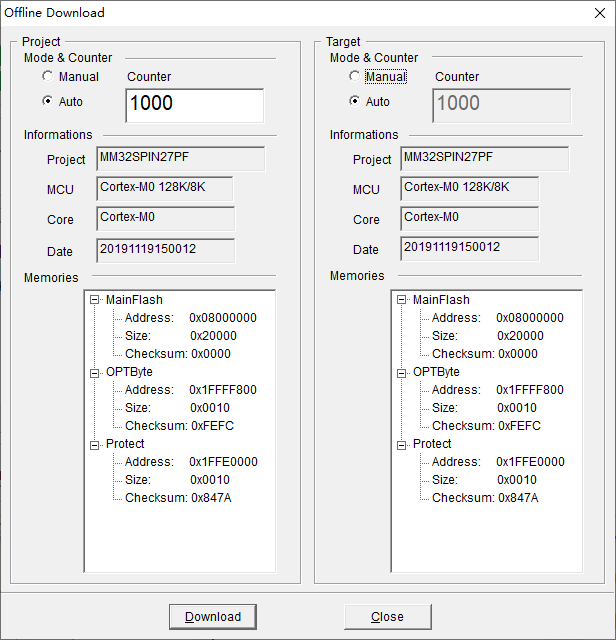Select Project MainFlash Address 0x08000000 row
616x640 pixels.
191,318
